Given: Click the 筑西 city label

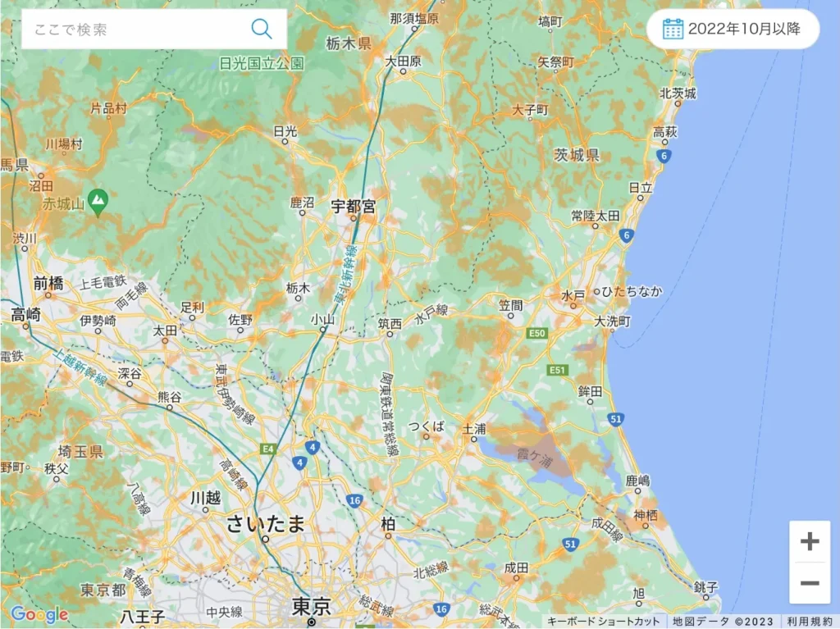Looking at the screenshot, I should point(390,324).
